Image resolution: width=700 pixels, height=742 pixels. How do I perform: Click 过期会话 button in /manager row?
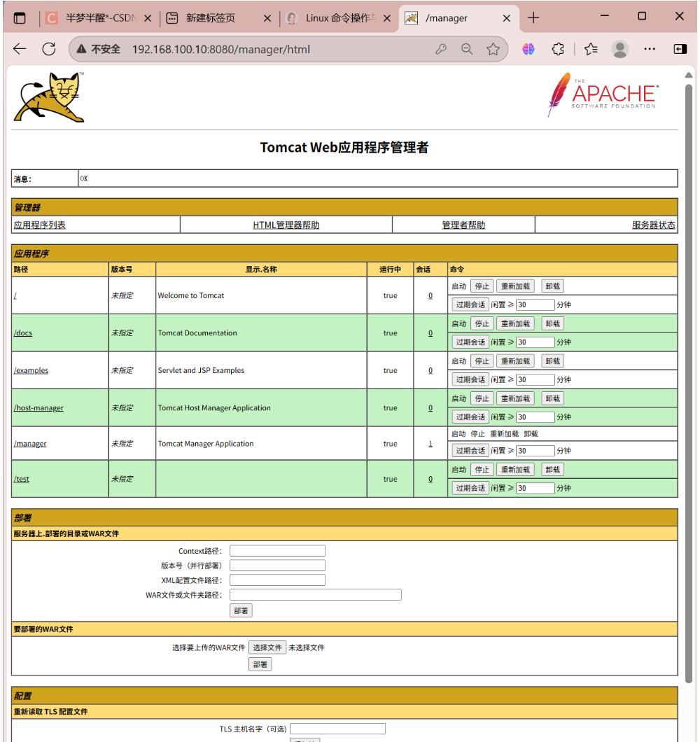coord(470,451)
